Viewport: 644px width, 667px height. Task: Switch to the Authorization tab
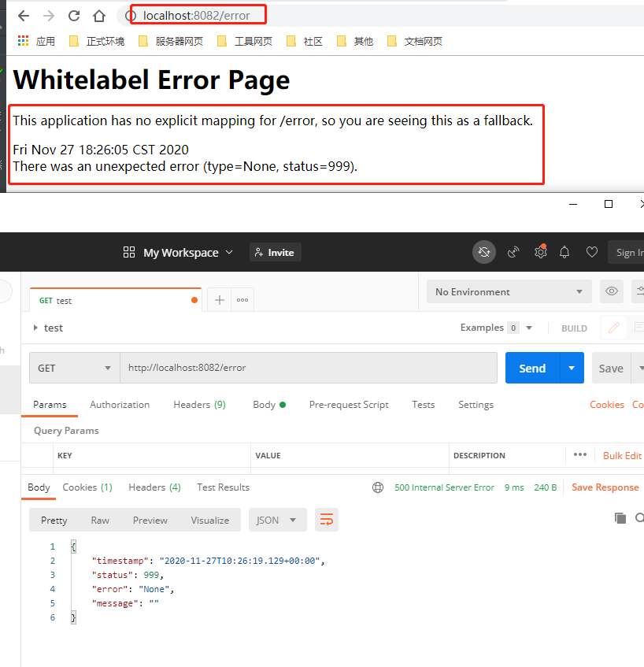tap(120, 405)
